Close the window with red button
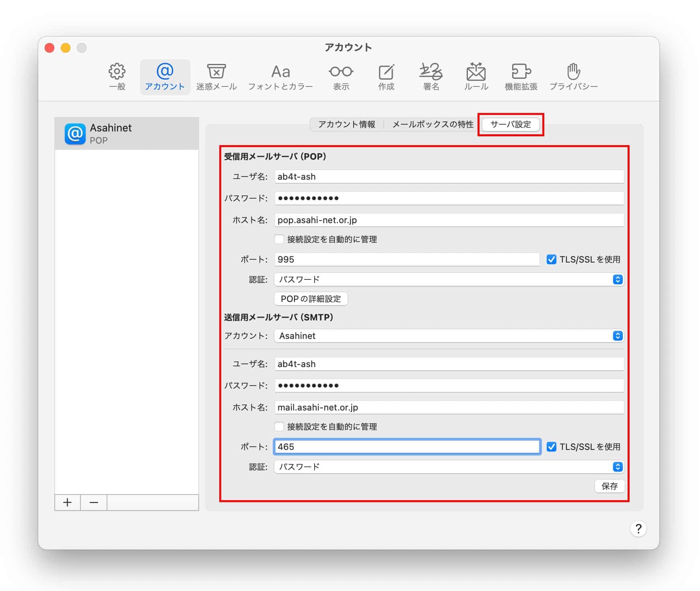This screenshot has width=700, height=591. [x=49, y=48]
